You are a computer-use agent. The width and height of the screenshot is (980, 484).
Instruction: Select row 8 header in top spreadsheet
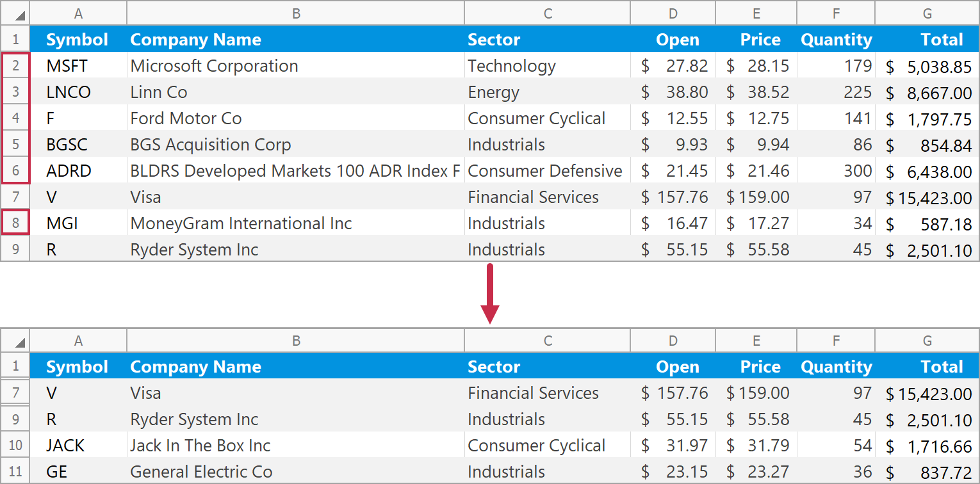point(16,223)
